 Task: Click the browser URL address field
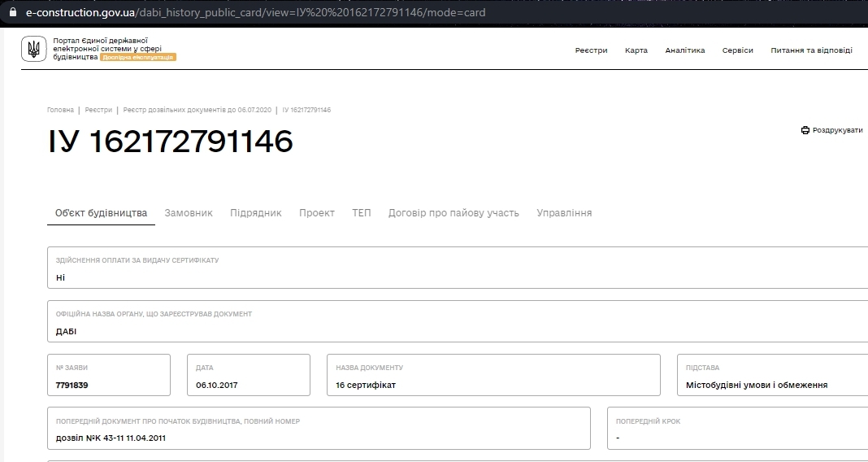(255, 12)
